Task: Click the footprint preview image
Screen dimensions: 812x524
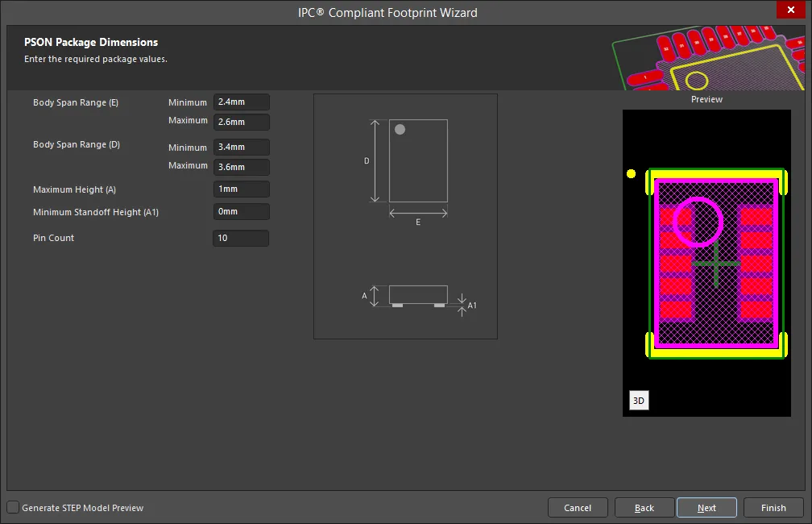Action: coord(706,263)
